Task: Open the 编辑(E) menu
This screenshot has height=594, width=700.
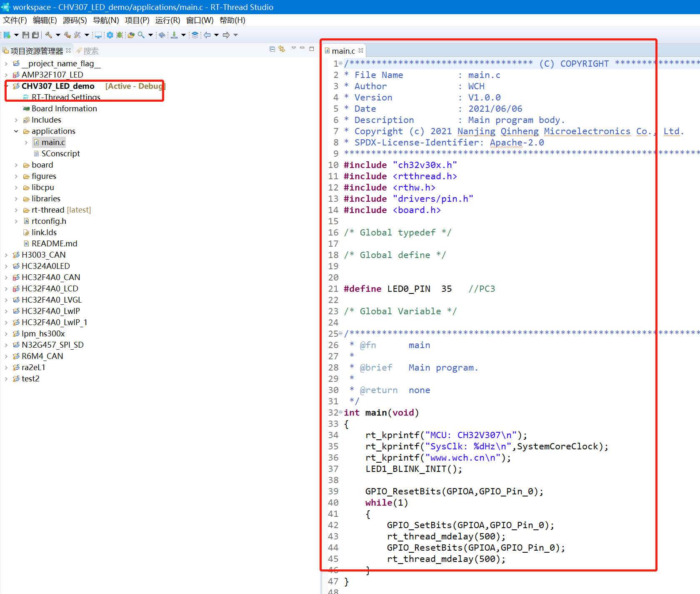Action: pyautogui.click(x=45, y=20)
